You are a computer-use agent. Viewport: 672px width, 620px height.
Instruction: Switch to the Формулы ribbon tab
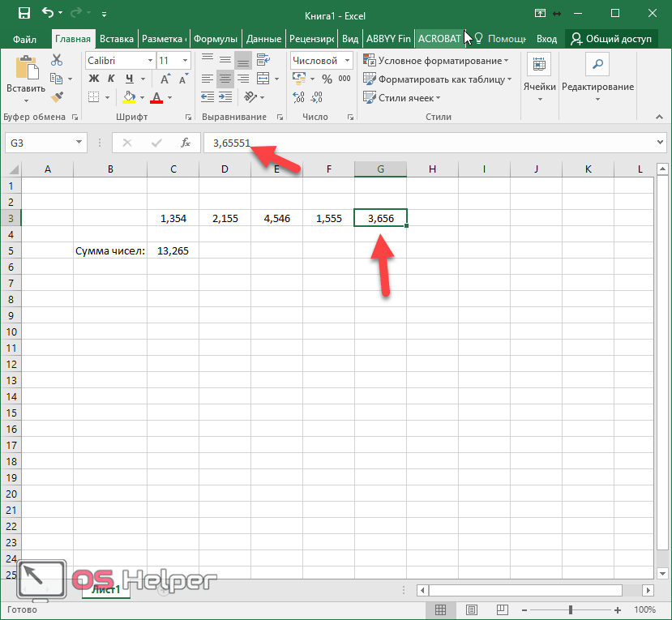click(216, 38)
